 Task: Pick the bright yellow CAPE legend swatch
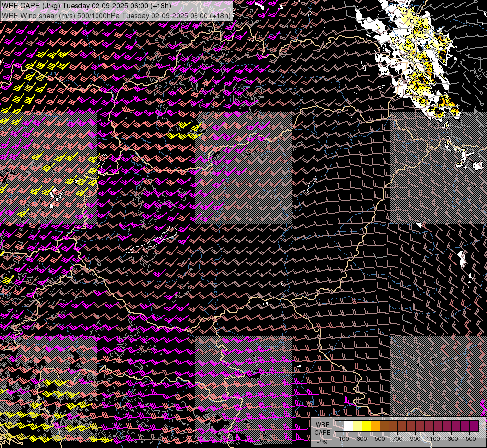coord(367,426)
